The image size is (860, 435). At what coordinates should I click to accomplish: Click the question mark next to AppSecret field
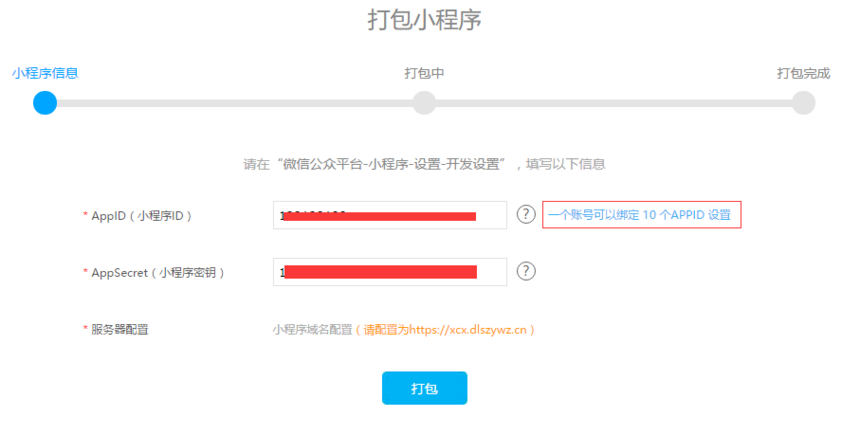point(526,271)
